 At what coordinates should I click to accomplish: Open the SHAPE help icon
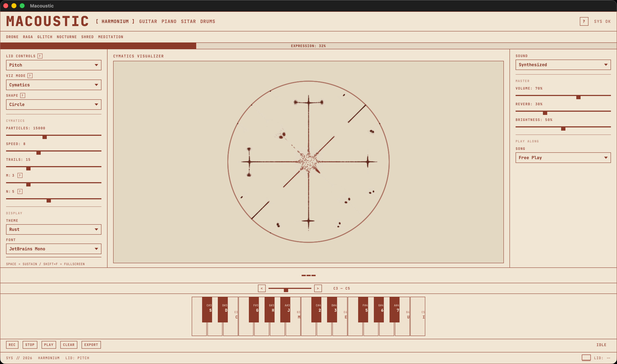(22, 95)
